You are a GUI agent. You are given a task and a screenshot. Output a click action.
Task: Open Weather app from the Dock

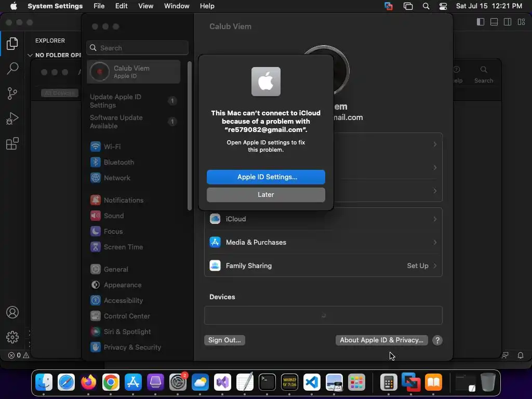pos(200,382)
